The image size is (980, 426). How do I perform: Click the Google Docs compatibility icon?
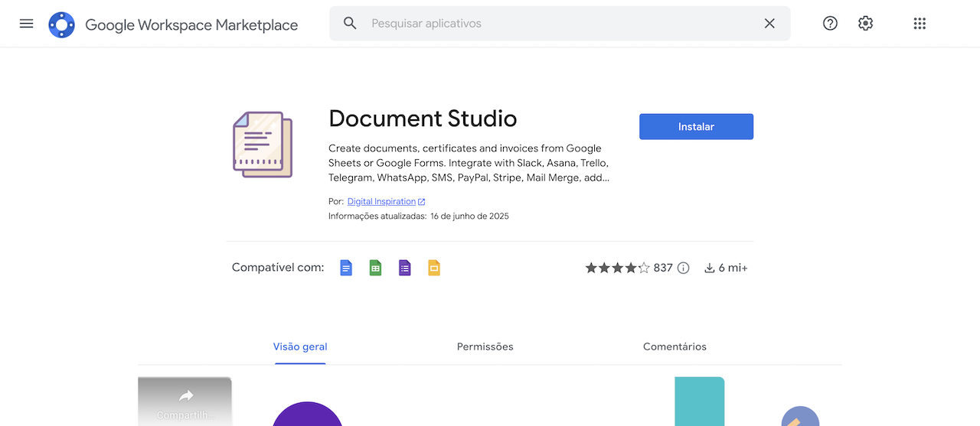click(346, 268)
